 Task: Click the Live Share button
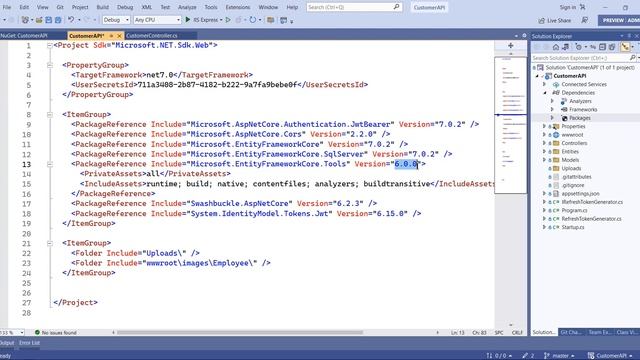554,20
